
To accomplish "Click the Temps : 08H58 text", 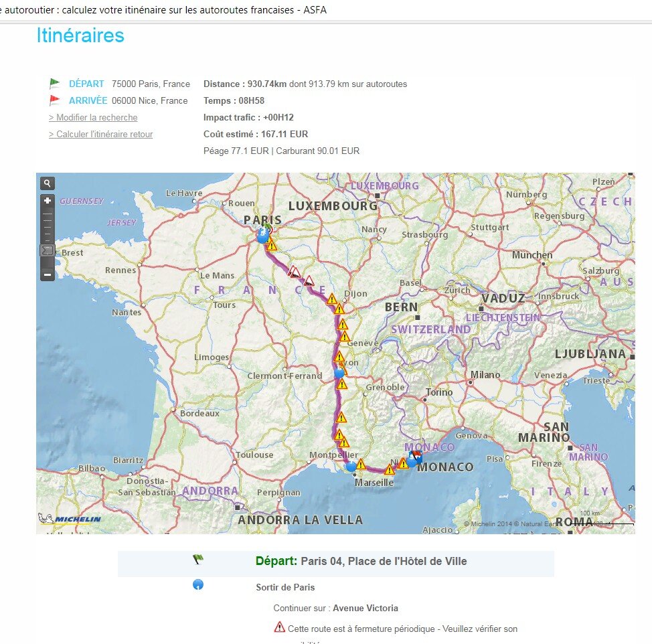I will [234, 100].
